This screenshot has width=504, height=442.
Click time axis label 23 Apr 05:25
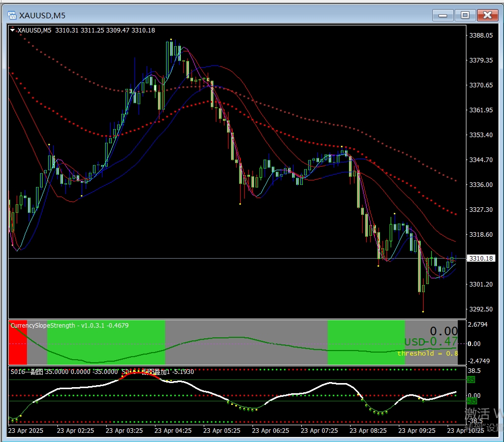222,431
